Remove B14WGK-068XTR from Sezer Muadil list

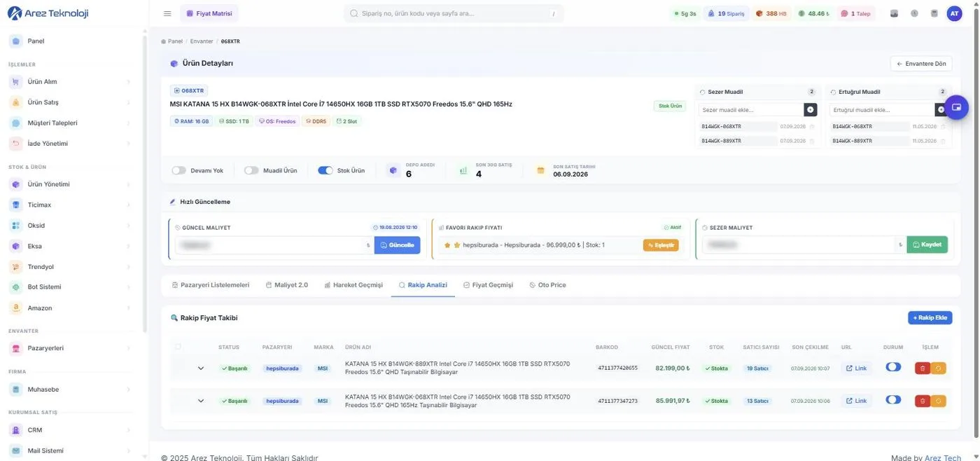point(812,127)
